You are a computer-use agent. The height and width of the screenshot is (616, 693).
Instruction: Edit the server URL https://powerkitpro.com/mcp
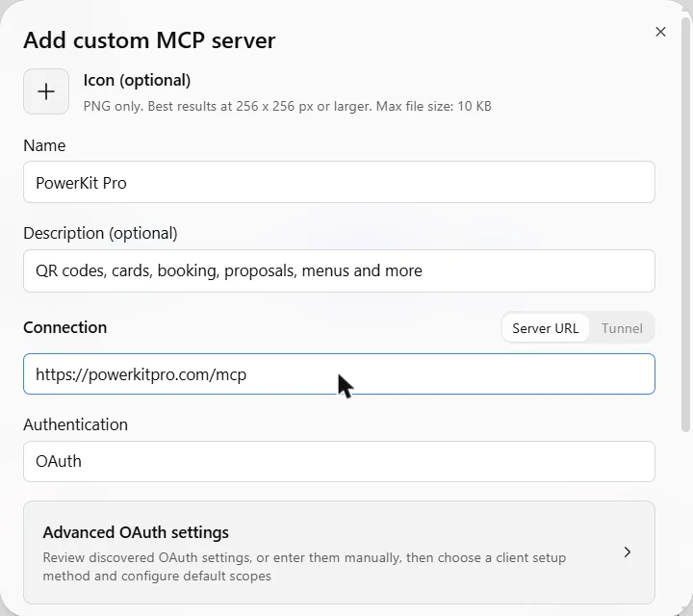pos(339,373)
